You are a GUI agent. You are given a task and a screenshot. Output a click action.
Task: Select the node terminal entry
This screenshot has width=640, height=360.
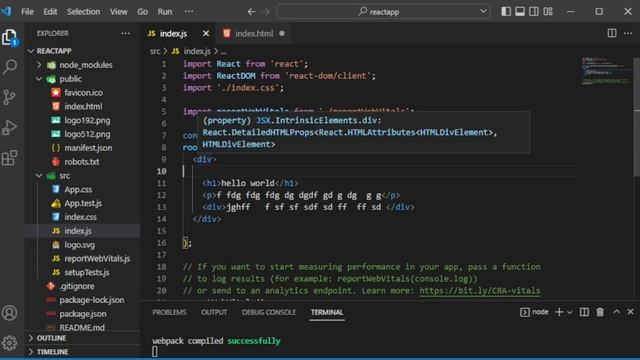pos(534,312)
